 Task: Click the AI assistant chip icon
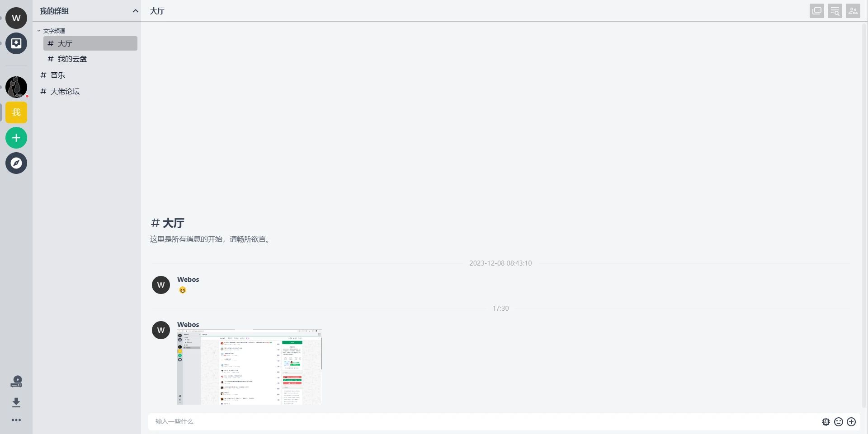(x=826, y=422)
